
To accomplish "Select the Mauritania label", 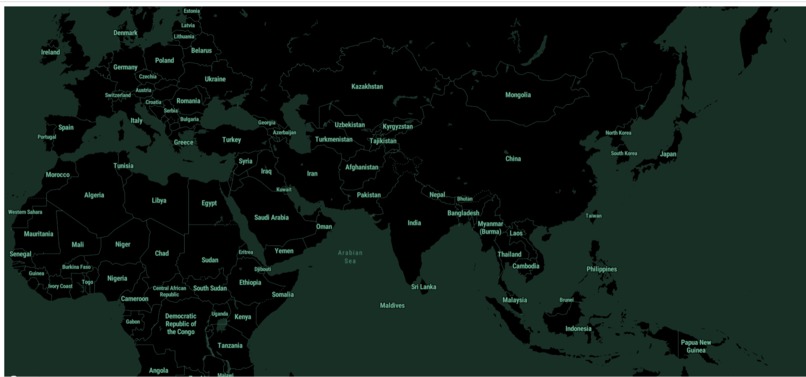I will coord(38,234).
